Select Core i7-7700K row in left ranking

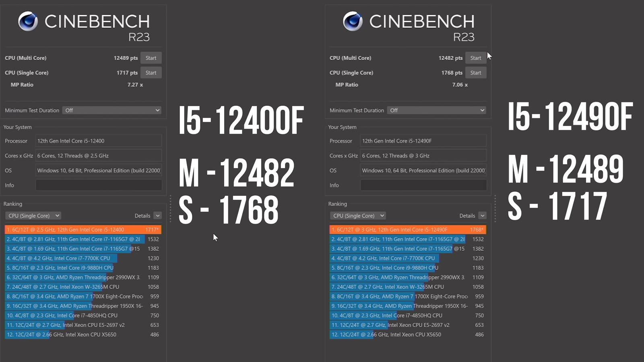click(x=83, y=258)
